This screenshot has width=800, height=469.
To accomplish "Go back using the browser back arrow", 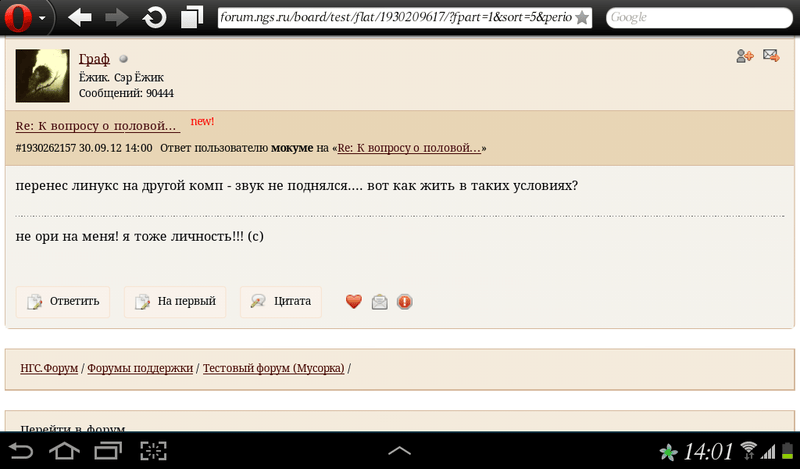I will pyautogui.click(x=80, y=18).
